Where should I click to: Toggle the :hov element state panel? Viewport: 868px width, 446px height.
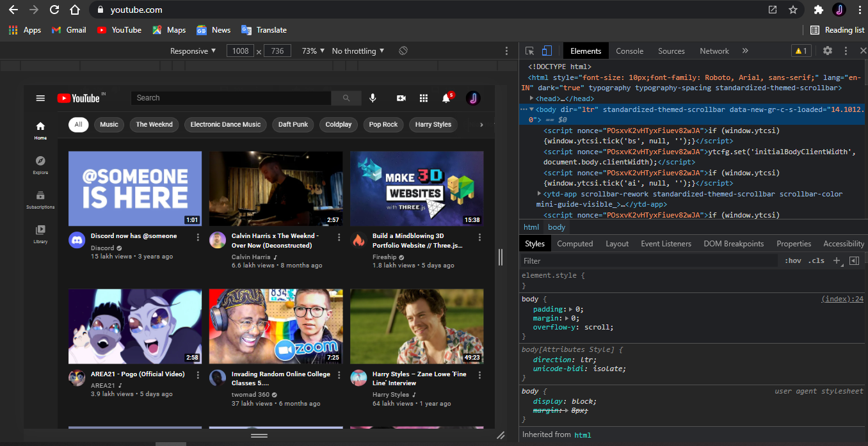click(793, 260)
